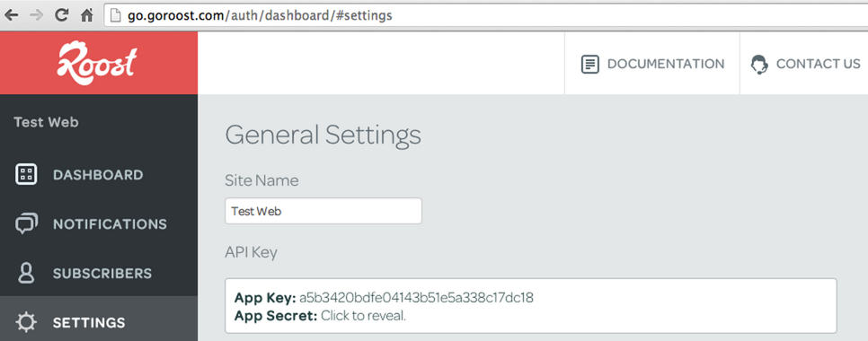
Task: Click the Dashboard grid icon
Action: click(x=26, y=175)
